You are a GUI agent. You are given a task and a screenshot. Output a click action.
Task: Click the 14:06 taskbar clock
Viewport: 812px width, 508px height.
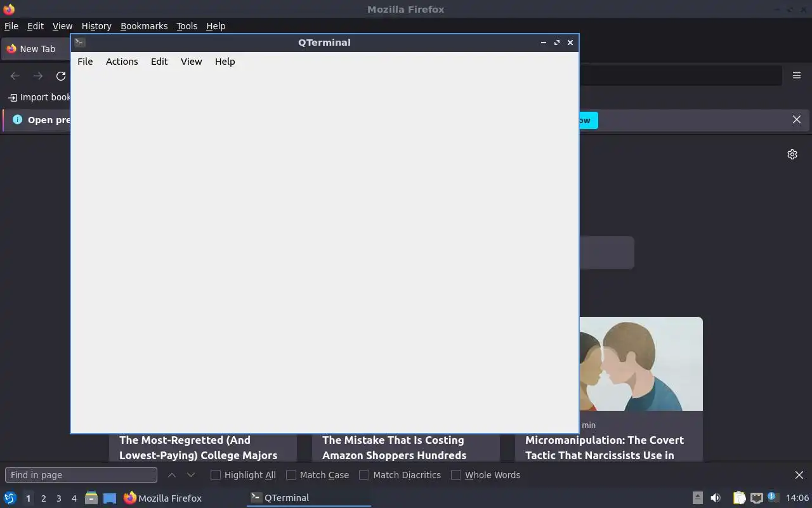[797, 498]
